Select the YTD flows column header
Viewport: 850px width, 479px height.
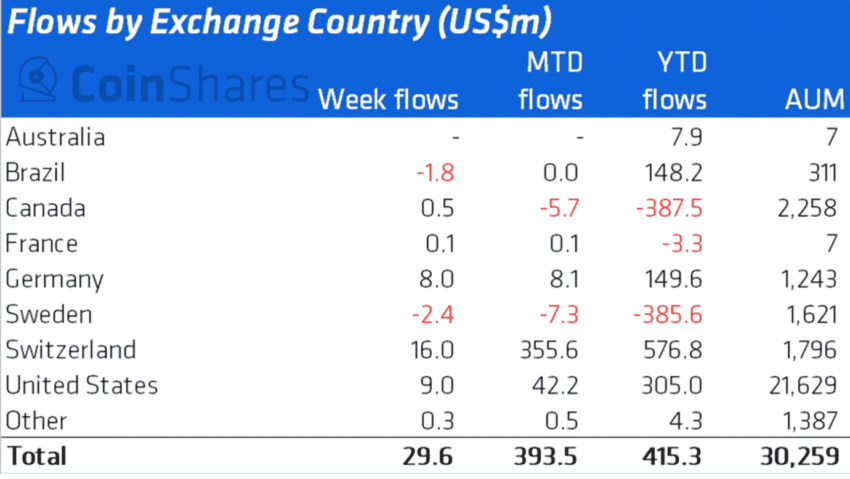coord(675,81)
